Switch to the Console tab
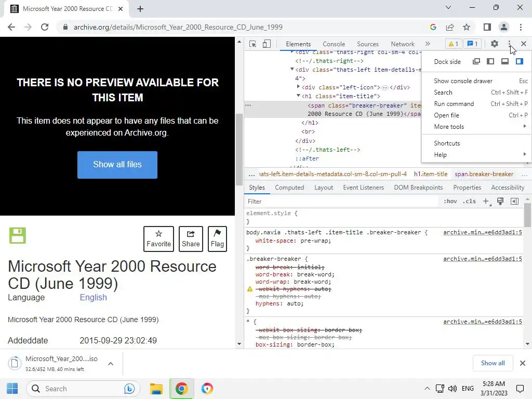This screenshot has width=532, height=399. [334, 44]
